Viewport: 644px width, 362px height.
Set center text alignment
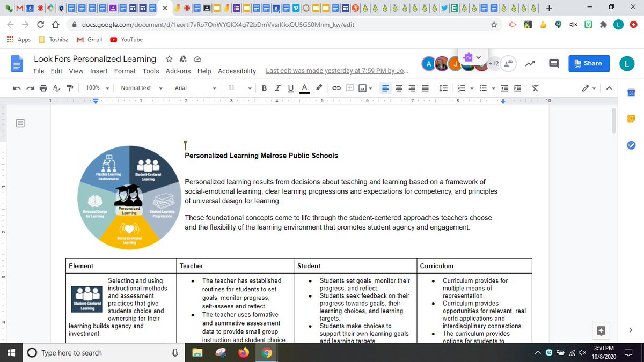coord(399,88)
